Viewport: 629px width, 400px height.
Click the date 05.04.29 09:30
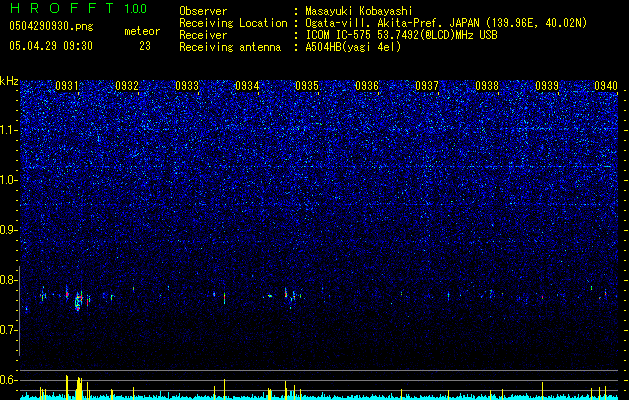coord(51,46)
